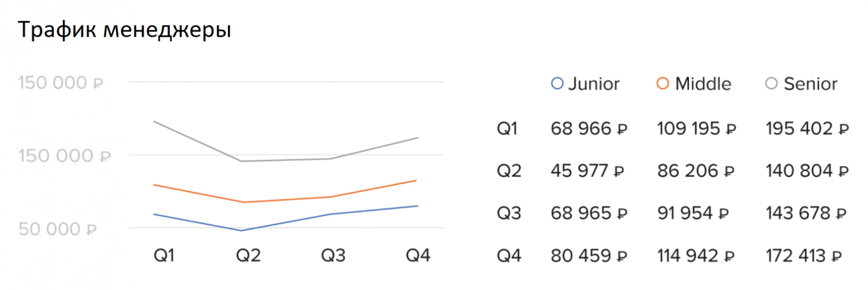Viewport: 868px width, 290px height.
Task: Select the Middle Q2 value 86 206 ₽
Action: coord(695,171)
